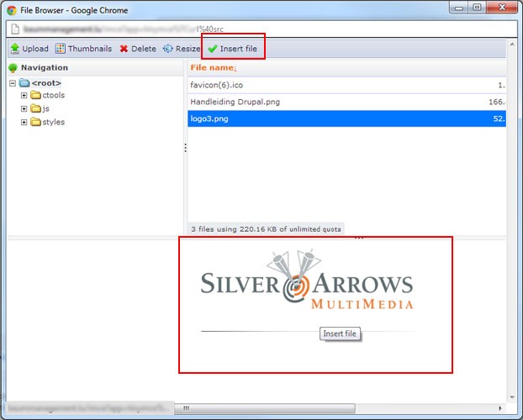Click the page icon in address bar
This screenshot has width=523, height=420.
pos(15,29)
